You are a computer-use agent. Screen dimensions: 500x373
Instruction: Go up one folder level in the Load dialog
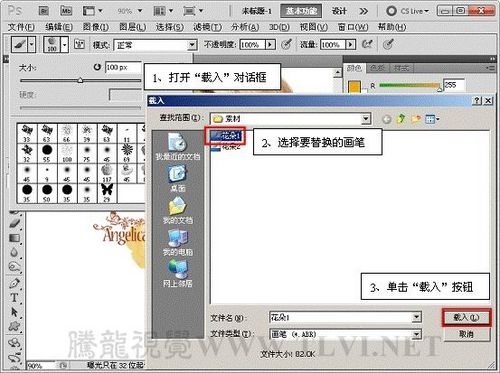401,118
